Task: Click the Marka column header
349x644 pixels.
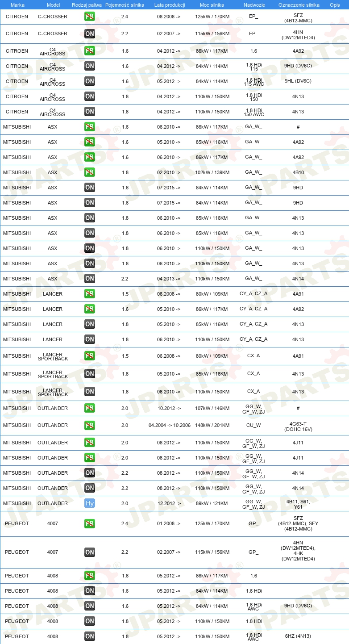Action: coord(17,4)
